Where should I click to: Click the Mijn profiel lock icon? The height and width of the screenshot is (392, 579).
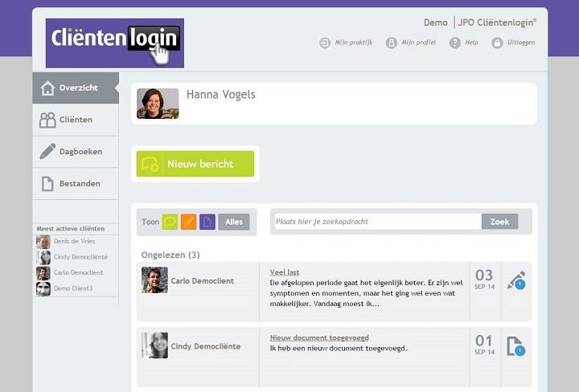click(392, 43)
